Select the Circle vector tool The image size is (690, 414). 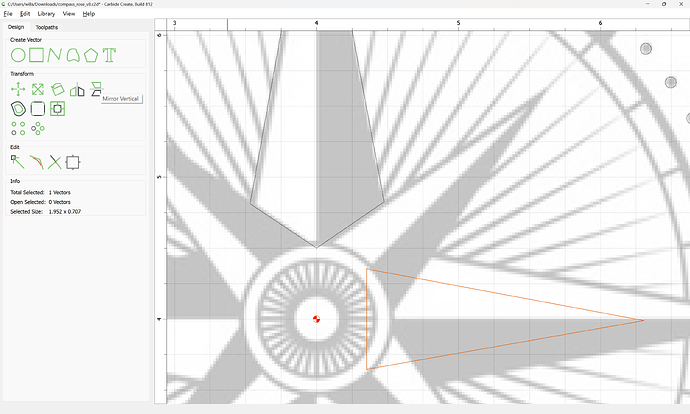18,54
